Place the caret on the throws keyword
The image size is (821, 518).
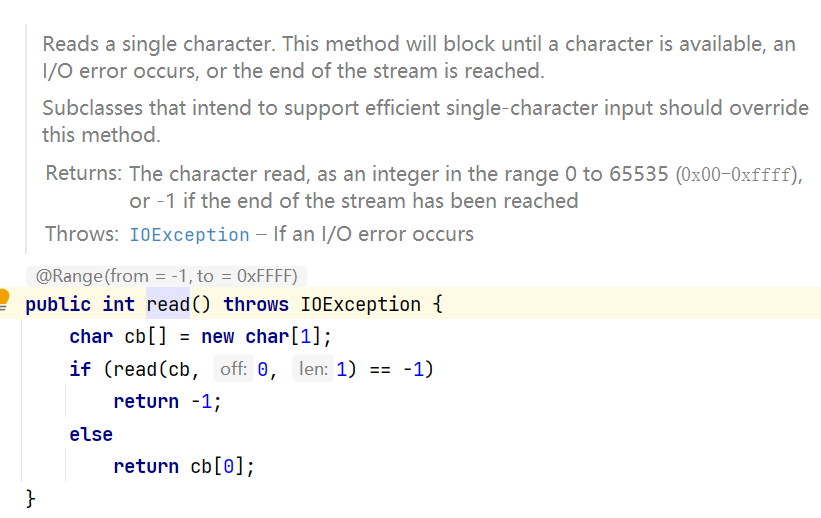(x=256, y=304)
